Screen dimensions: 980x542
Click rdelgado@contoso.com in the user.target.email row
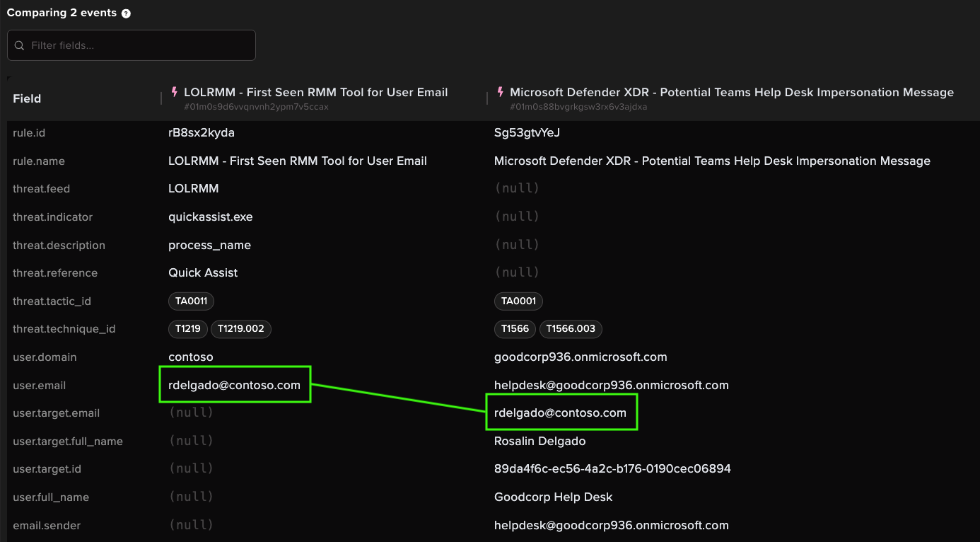click(x=561, y=413)
